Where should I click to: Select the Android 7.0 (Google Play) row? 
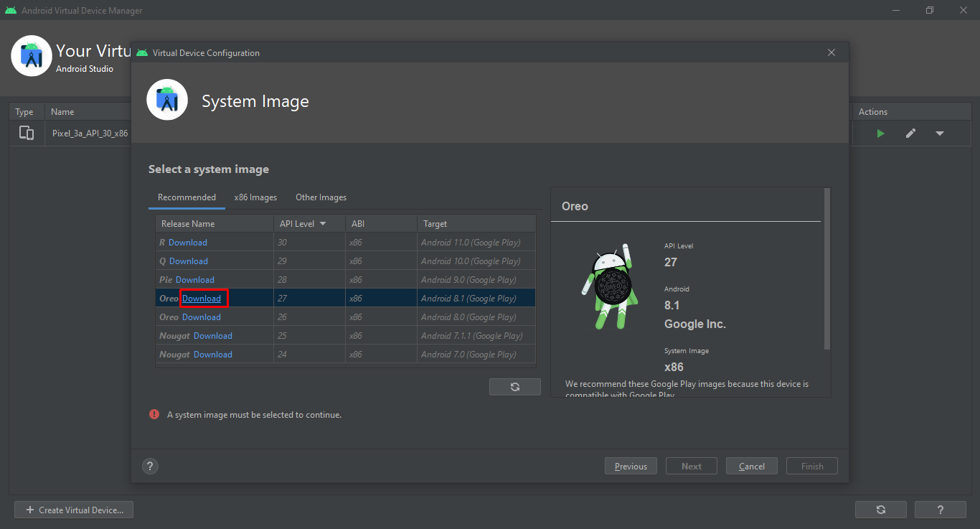point(346,355)
